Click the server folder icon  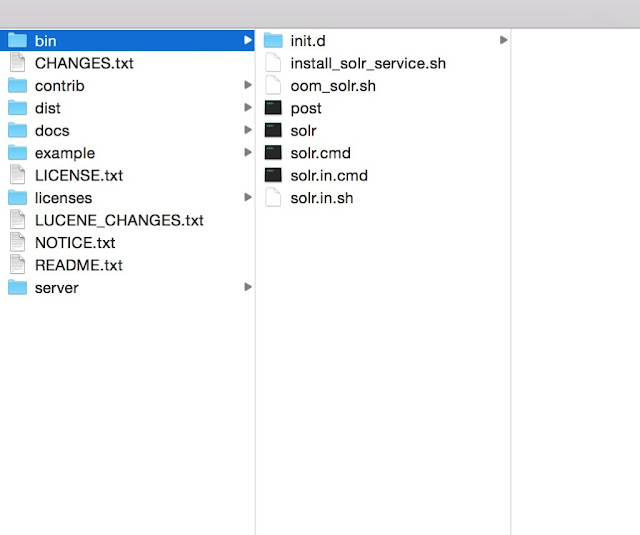tap(17, 287)
